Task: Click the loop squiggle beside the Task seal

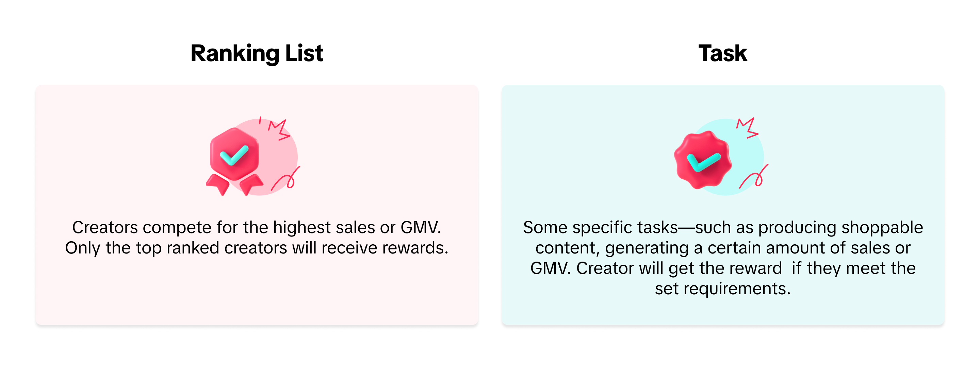Action: coord(755,178)
